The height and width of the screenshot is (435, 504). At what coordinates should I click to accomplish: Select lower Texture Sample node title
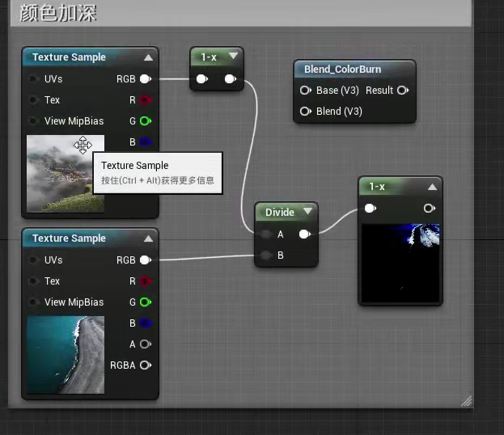pos(69,239)
